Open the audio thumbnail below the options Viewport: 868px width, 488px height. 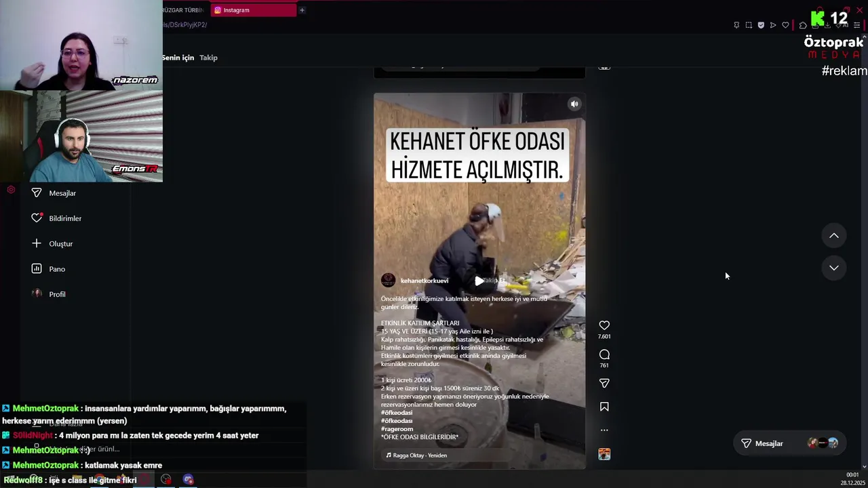[604, 454]
